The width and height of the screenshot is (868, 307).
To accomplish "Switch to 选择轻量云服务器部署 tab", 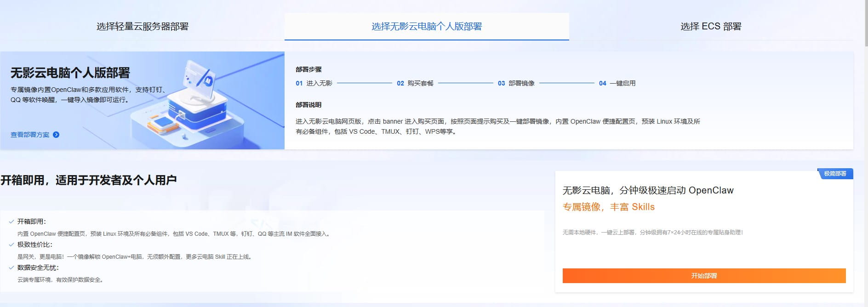I will click(143, 27).
